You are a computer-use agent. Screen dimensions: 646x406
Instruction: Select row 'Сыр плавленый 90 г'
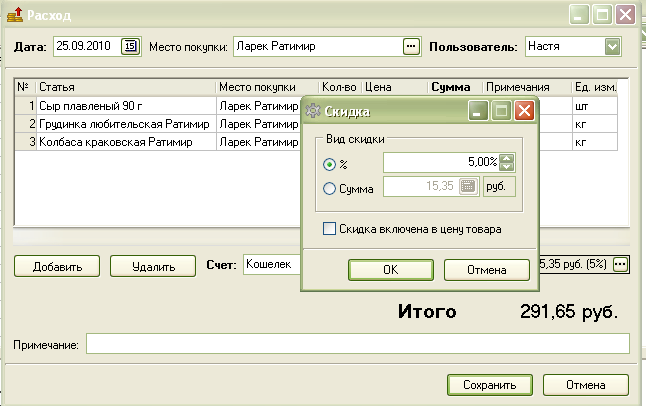pos(157,106)
